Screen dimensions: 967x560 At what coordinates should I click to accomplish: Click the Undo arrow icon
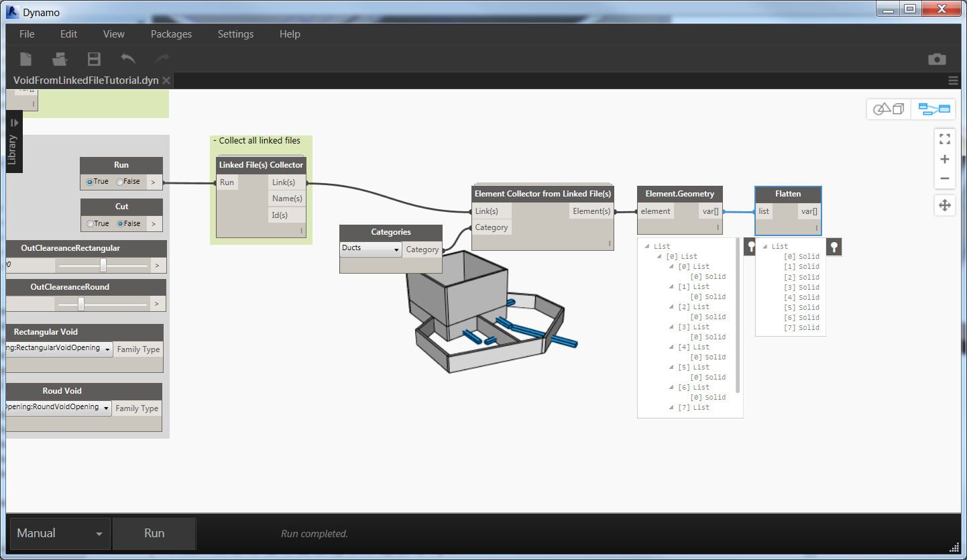point(128,59)
